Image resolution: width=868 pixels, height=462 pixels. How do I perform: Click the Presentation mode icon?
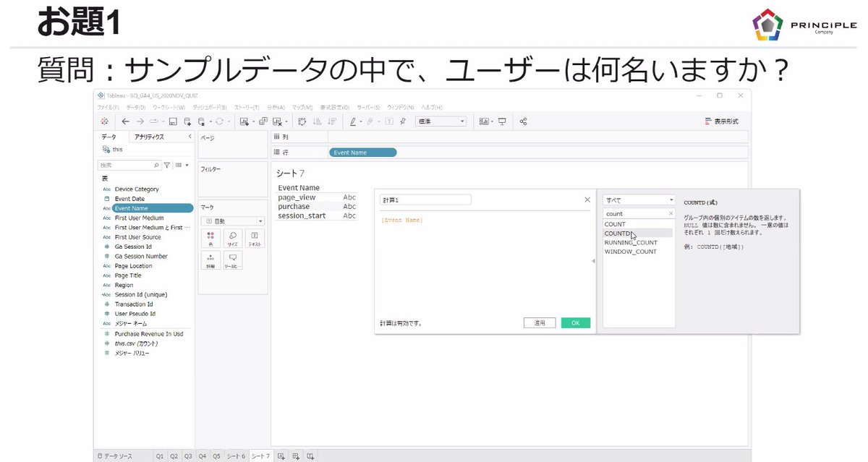click(x=502, y=121)
